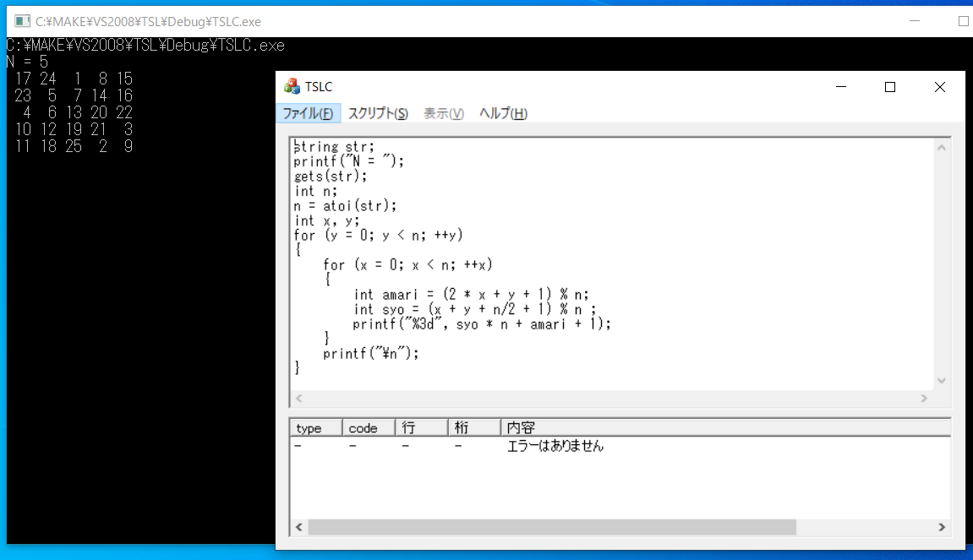
Task: Click the code editor's horizontal scroll right arrow
Action: click(x=924, y=398)
